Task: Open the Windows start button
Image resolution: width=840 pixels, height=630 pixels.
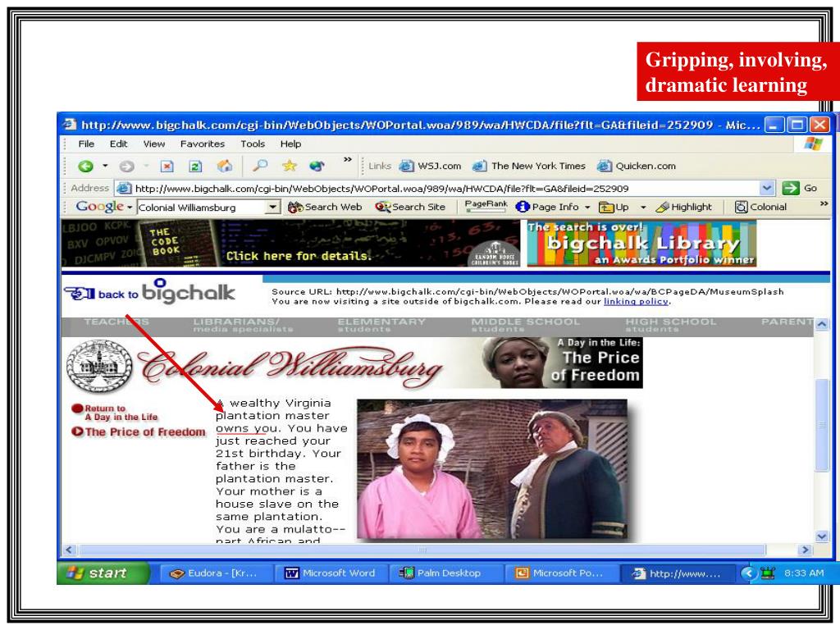Action: pyautogui.click(x=103, y=573)
